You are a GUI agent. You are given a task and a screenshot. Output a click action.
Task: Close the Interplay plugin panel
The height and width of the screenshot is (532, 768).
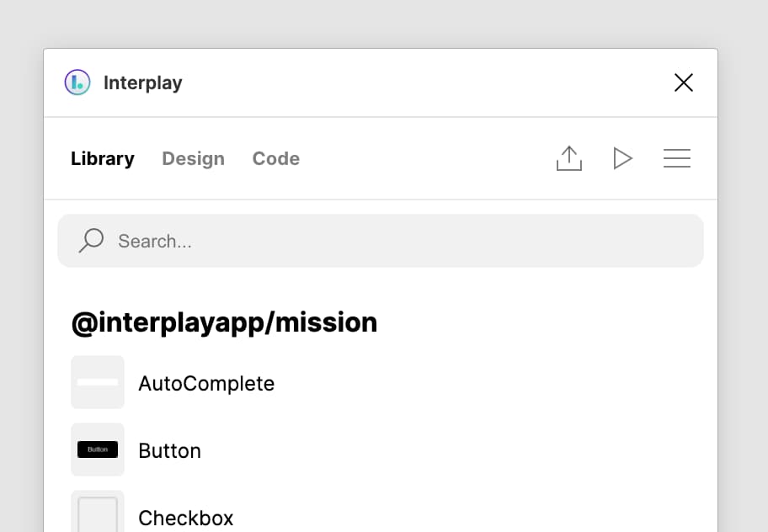[683, 82]
